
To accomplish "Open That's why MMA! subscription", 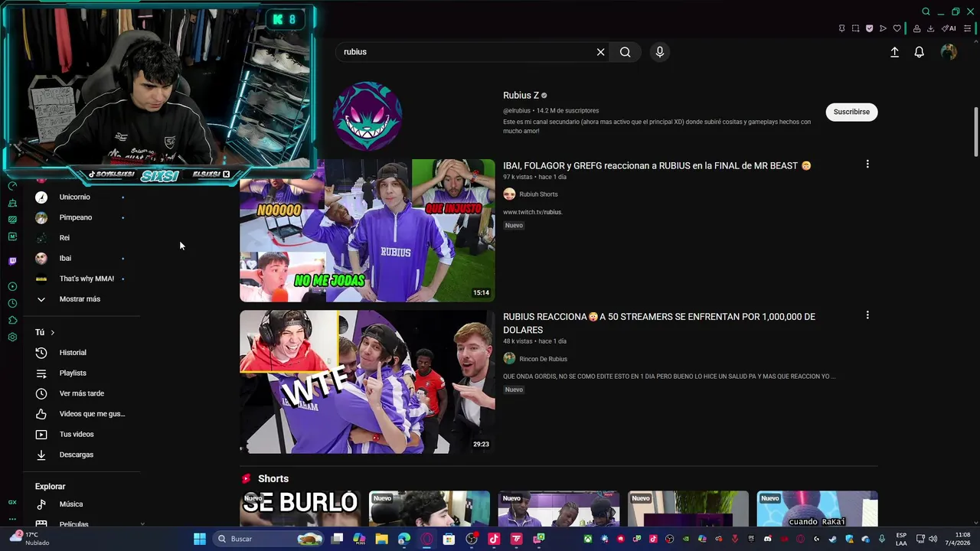I will 81,279.
